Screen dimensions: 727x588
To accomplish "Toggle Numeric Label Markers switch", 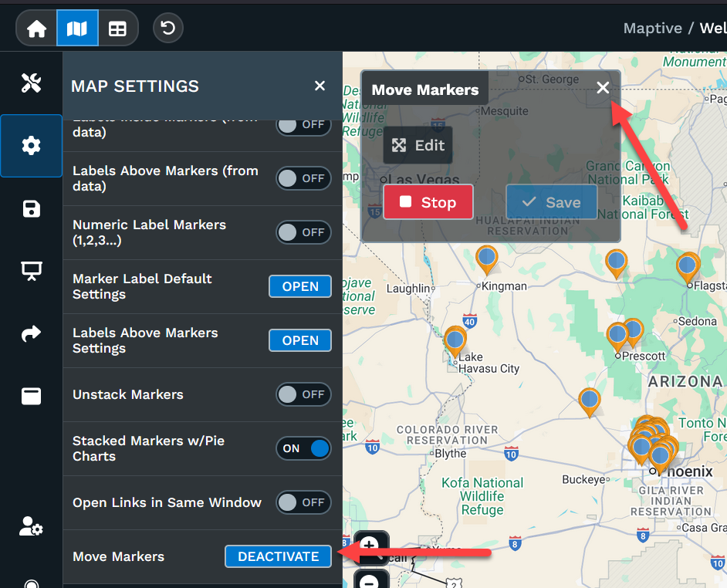I will (304, 232).
